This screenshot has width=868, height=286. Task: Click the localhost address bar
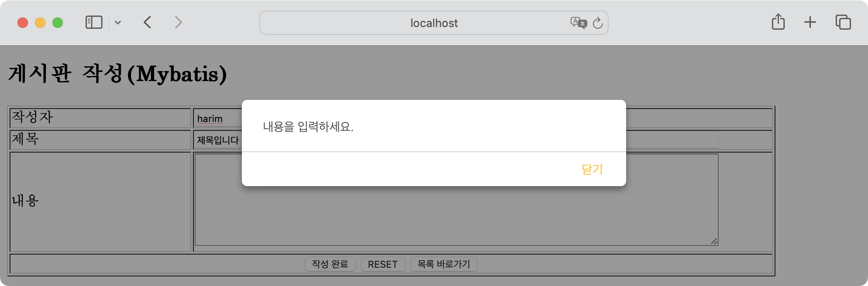(434, 23)
